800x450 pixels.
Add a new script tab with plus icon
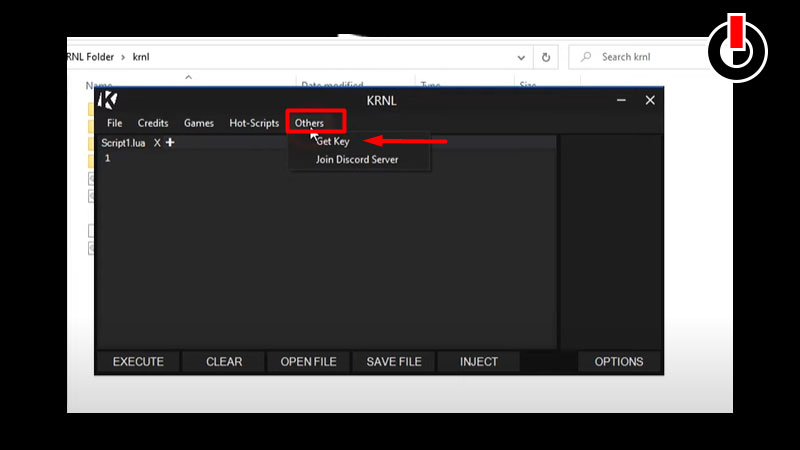pyautogui.click(x=170, y=142)
